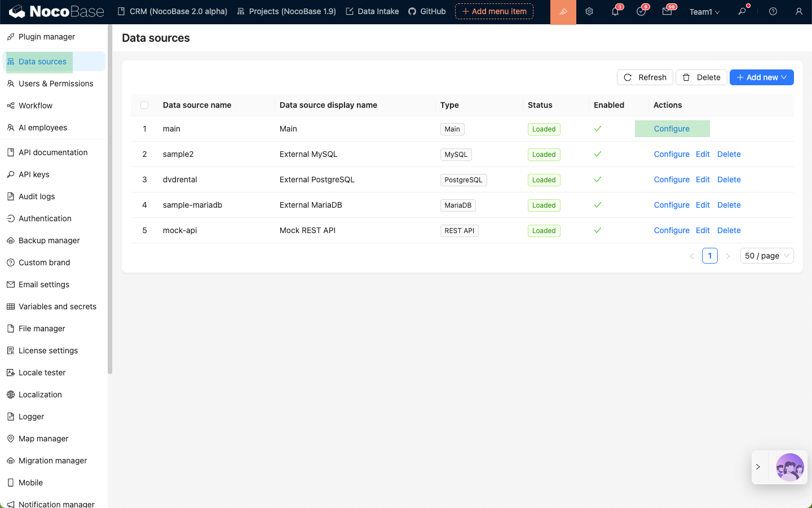This screenshot has width=812, height=508.
Task: Open the user profile icon
Action: (799, 12)
